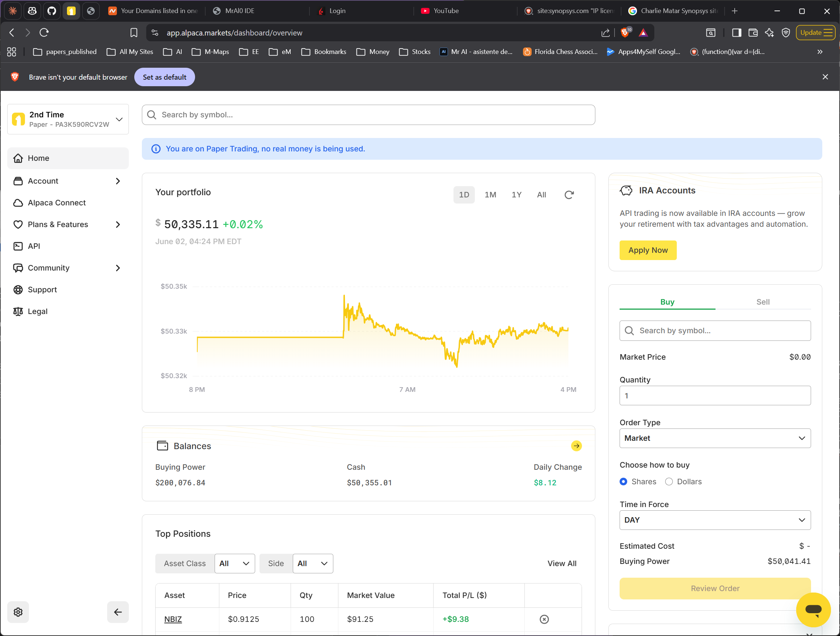
Task: Dismiss the default browser banner
Action: [x=825, y=77]
